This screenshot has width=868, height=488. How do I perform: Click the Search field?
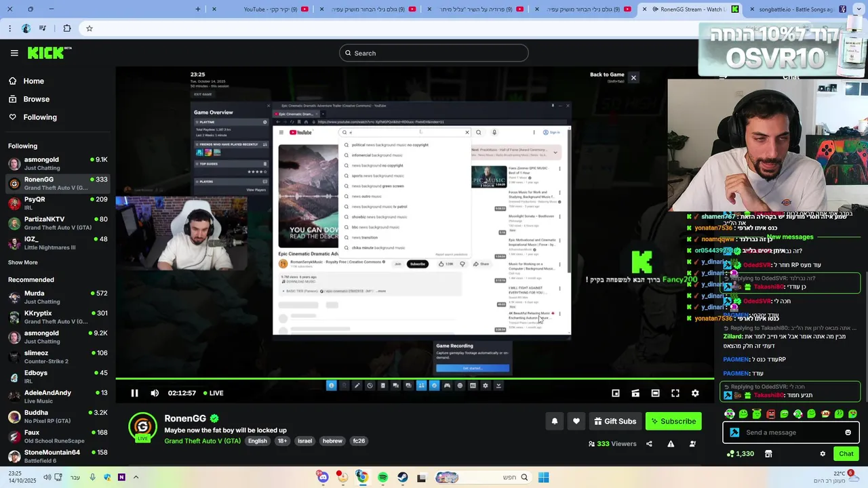434,53
